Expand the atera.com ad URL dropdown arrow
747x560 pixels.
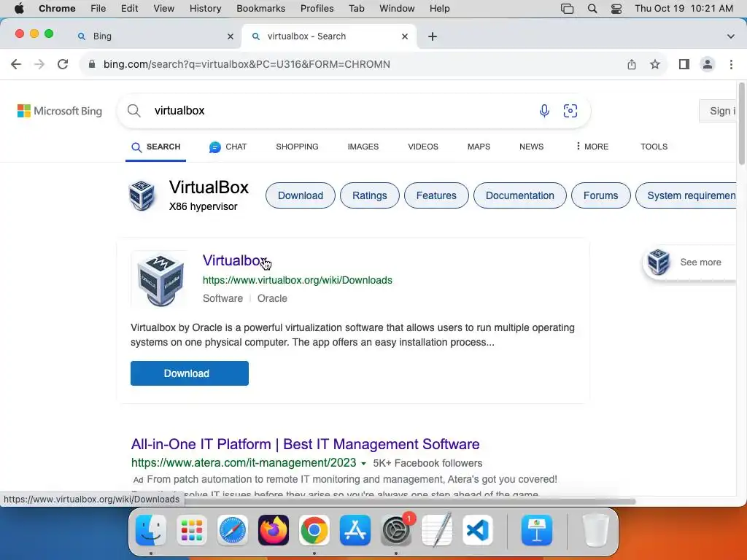[363, 463]
